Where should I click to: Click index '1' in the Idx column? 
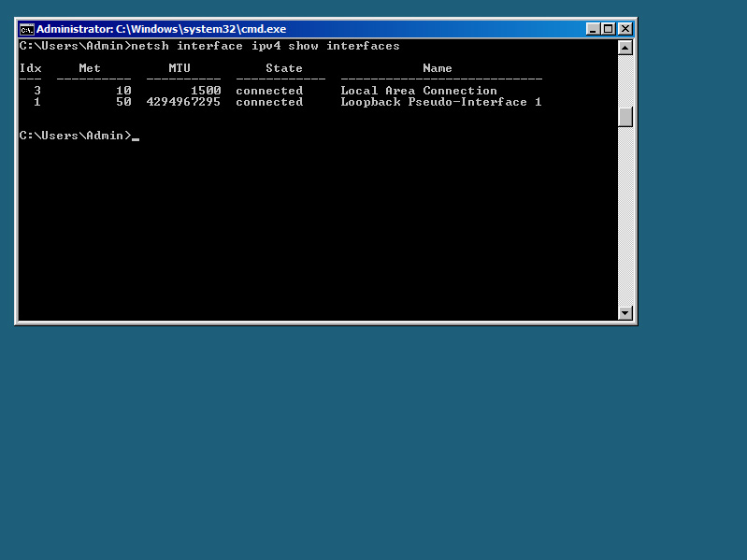pos(37,102)
